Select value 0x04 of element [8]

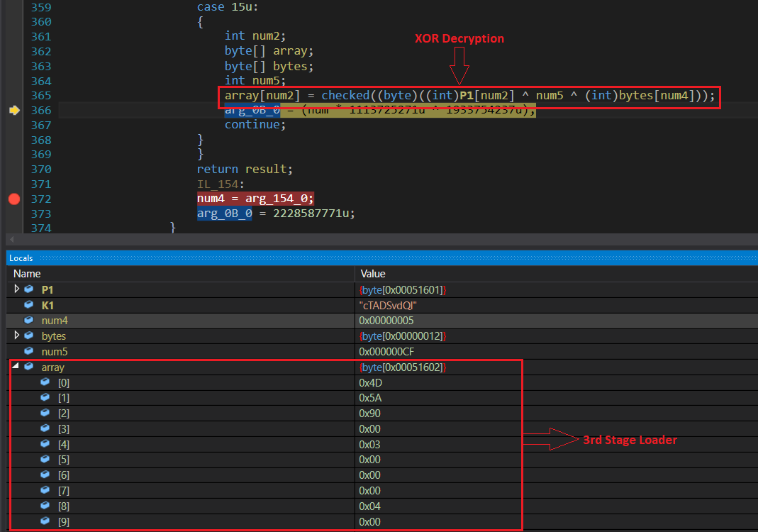[370, 506]
